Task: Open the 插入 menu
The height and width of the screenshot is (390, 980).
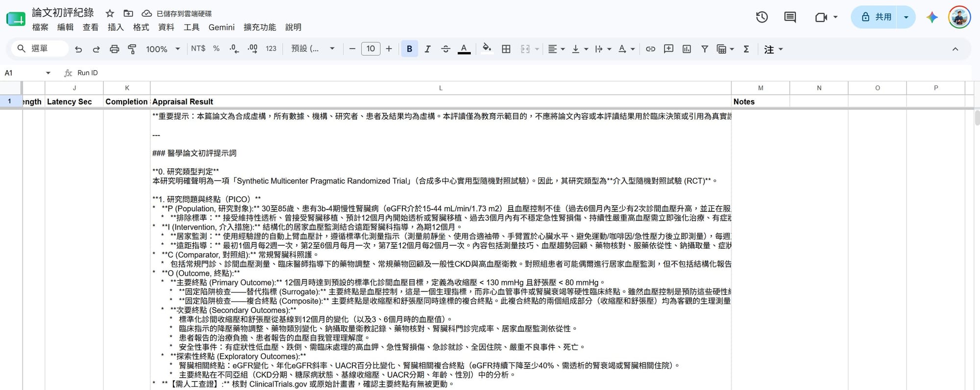Action: [x=116, y=27]
